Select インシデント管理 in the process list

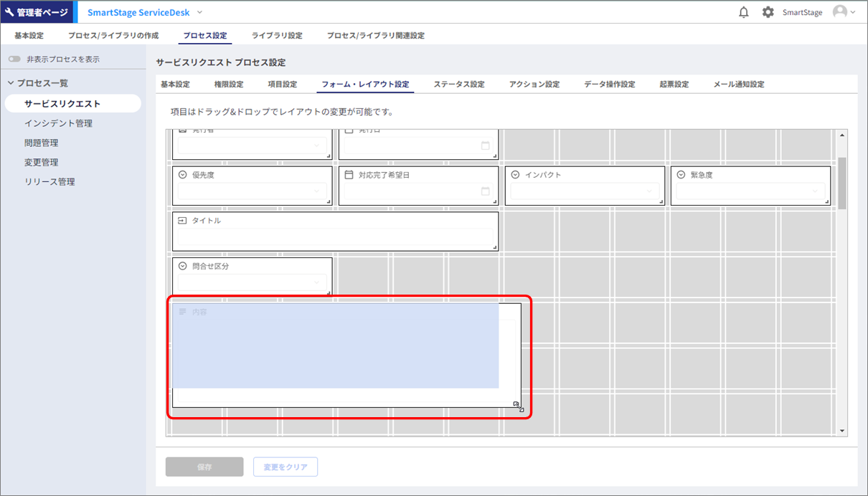pos(58,123)
